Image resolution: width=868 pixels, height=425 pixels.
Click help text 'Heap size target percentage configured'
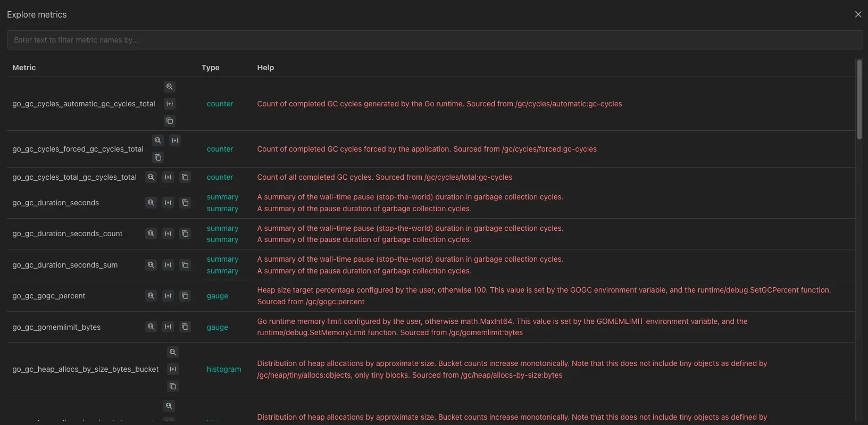[544, 296]
